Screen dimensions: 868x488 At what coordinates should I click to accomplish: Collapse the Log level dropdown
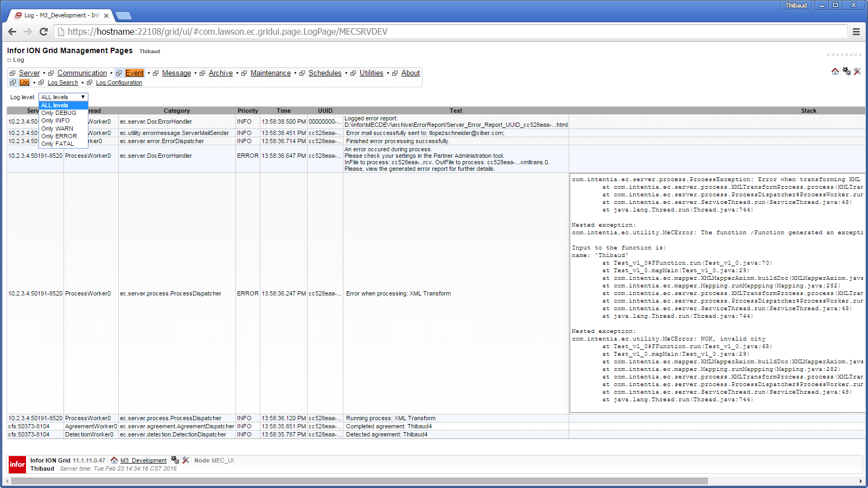(63, 97)
